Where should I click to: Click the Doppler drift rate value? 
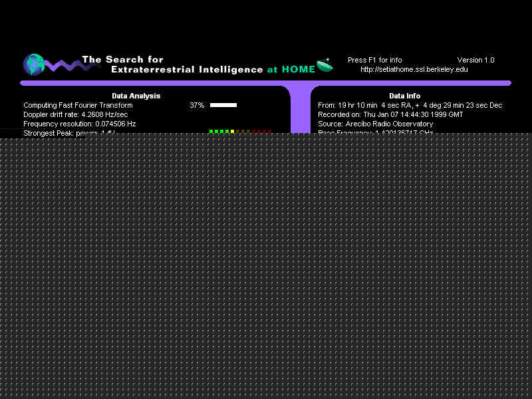click(75, 114)
